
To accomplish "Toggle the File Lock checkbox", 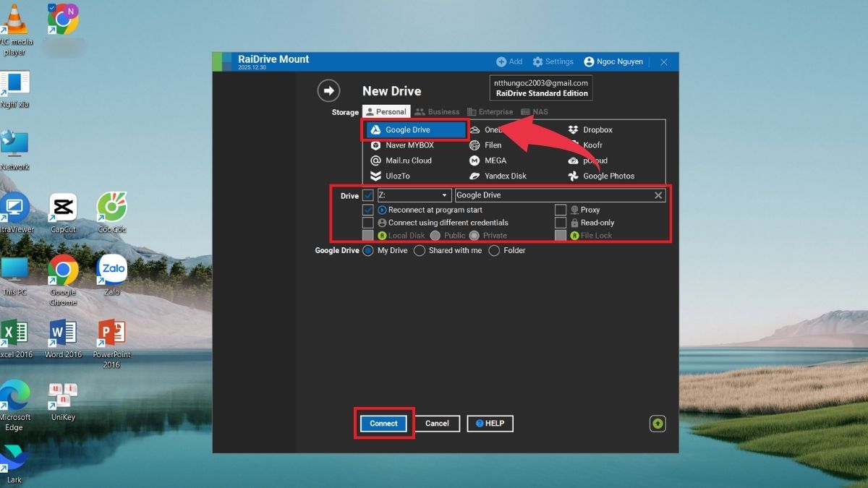I will pos(561,236).
